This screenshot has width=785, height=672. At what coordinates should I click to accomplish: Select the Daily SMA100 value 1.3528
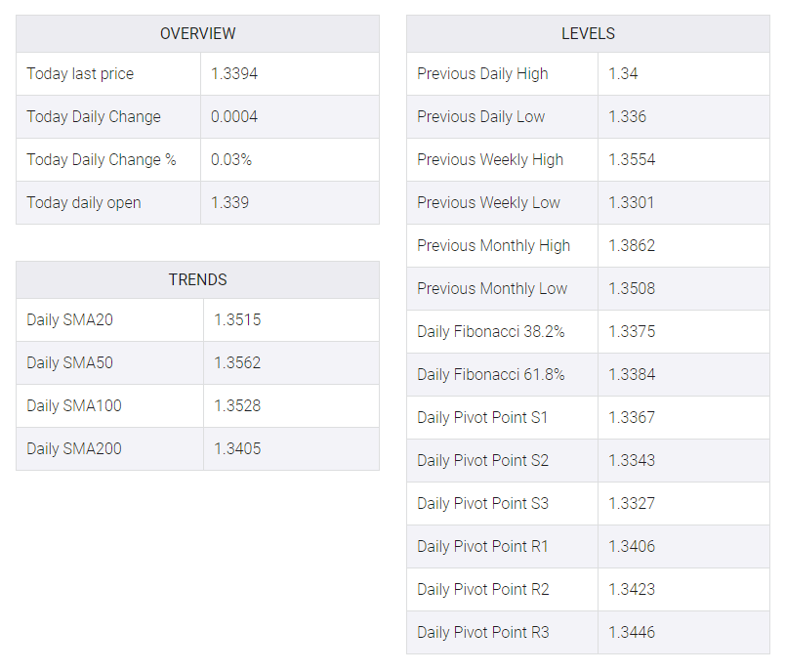click(x=237, y=405)
